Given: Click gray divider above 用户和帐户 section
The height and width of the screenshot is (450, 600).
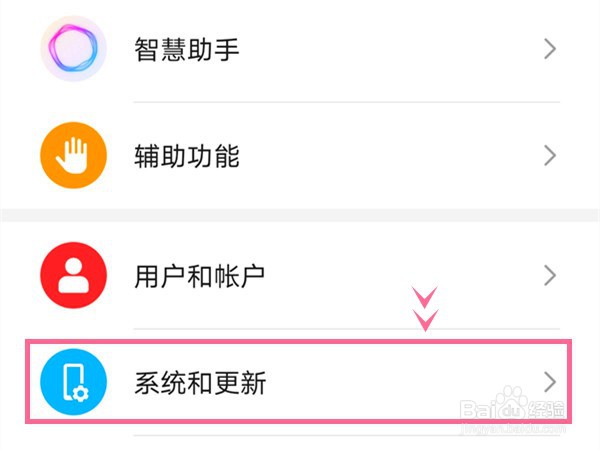Looking at the screenshot, I should (x=300, y=215).
